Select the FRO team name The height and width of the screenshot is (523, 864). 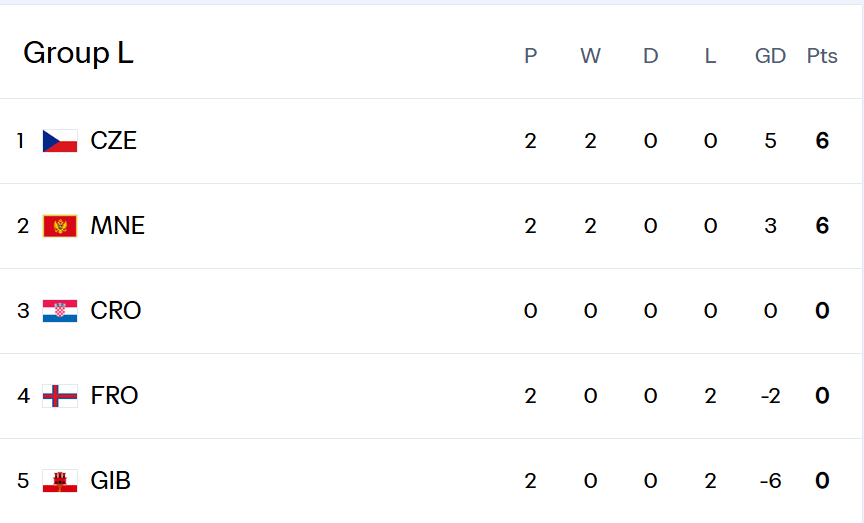tap(114, 396)
